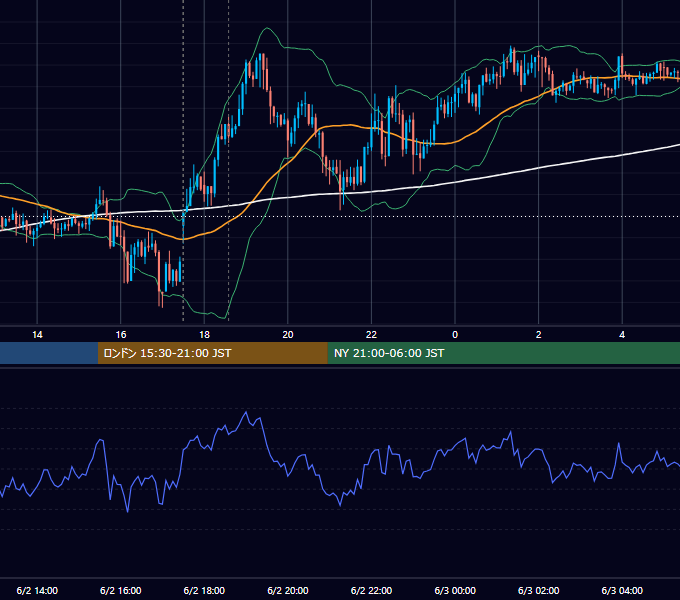The height and width of the screenshot is (600, 680).
Task: Click the 18 hour axis label
Action: point(204,335)
